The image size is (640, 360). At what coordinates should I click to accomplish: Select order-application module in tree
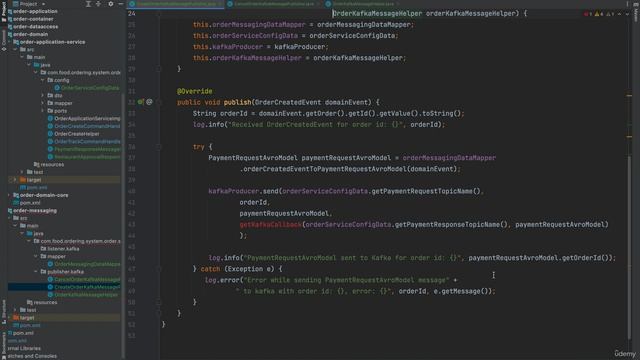pos(35,11)
